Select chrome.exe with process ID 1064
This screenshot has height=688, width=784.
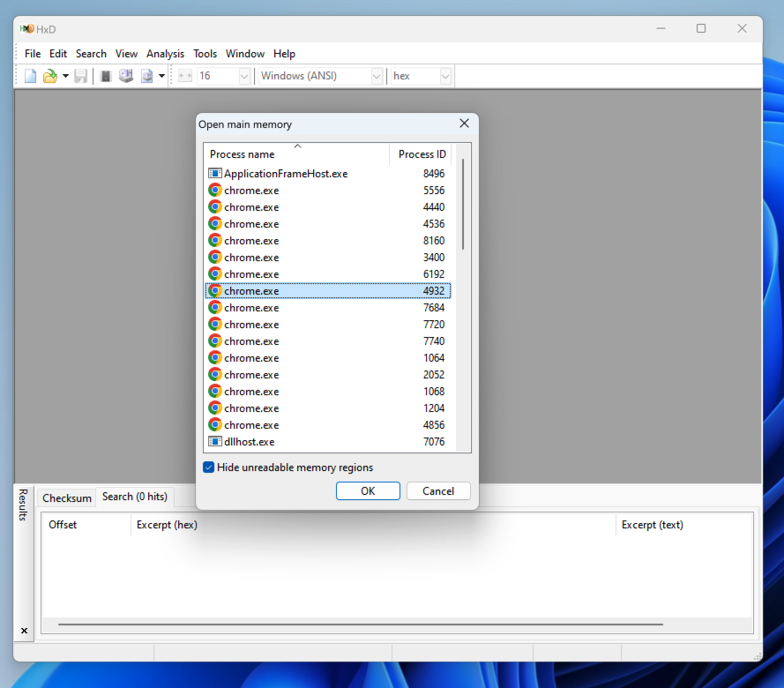328,358
